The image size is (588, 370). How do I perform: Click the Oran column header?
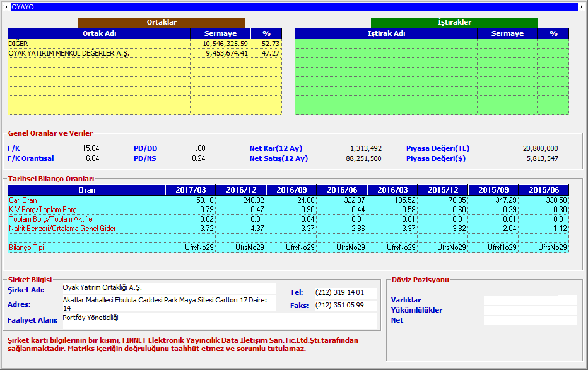tap(86, 190)
